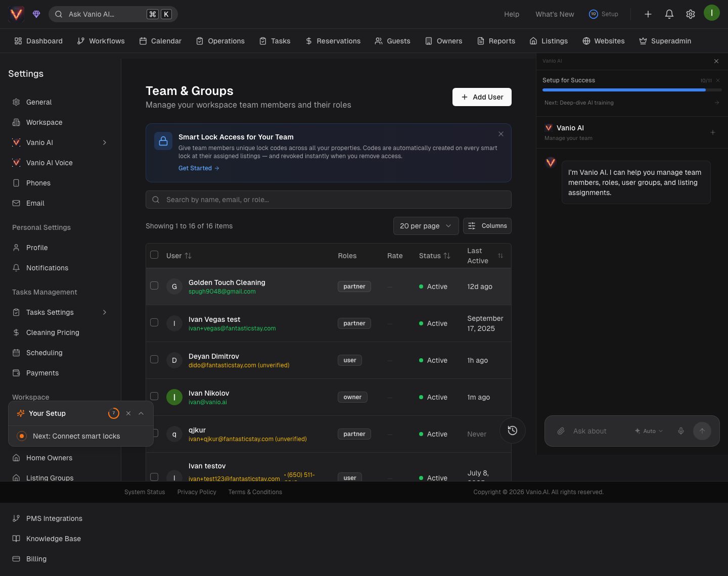Check the Golden Touch Cleaning row checkbox
Screen dimensions: 728x576
pyautogui.click(x=154, y=285)
